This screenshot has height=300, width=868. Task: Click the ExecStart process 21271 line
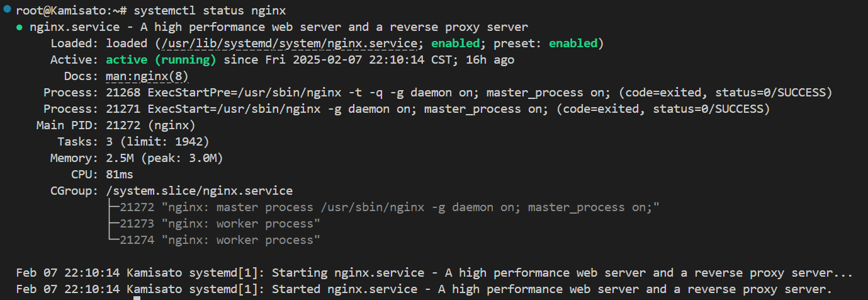(x=407, y=109)
